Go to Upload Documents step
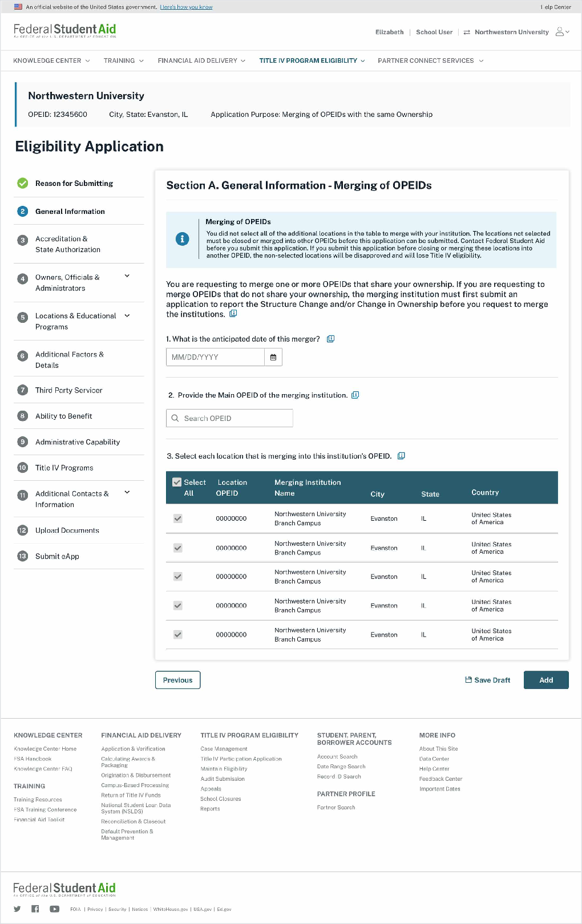The width and height of the screenshot is (582, 924). click(67, 530)
